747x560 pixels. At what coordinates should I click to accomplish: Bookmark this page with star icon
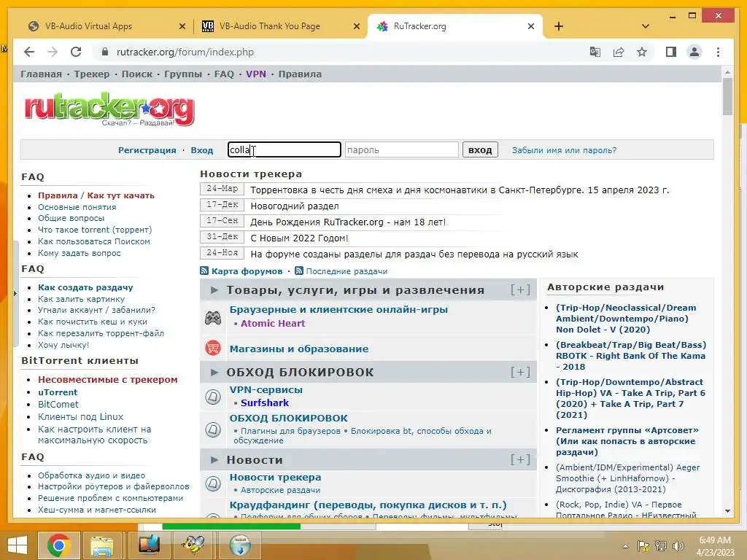pyautogui.click(x=642, y=52)
